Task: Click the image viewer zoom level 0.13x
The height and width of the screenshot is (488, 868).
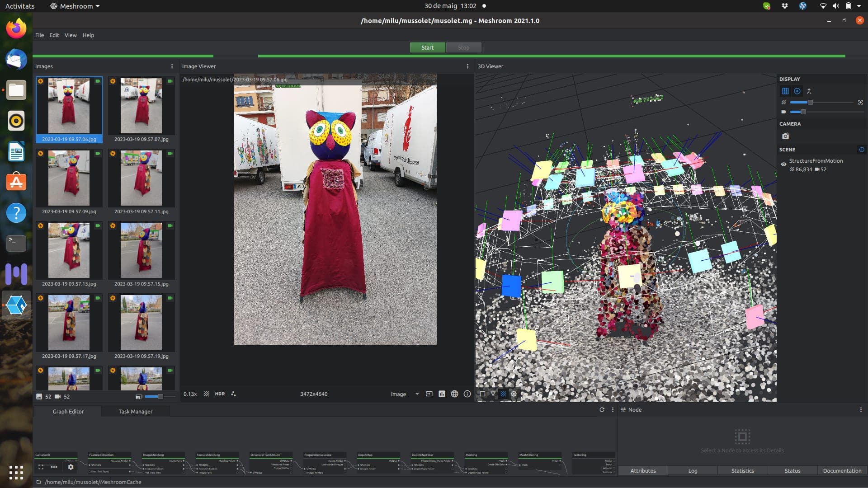Action: [190, 394]
